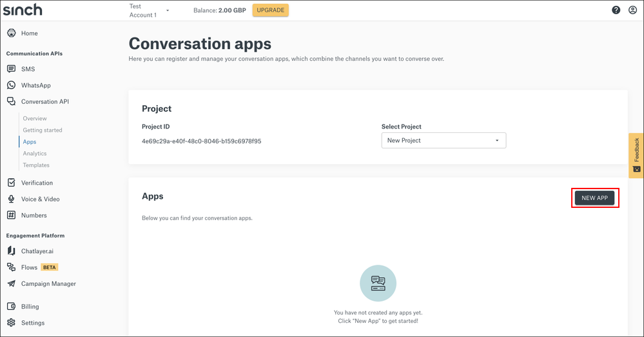Click the Chatlayer.ai icon
Screen dimensions: 644x337
pos(12,251)
